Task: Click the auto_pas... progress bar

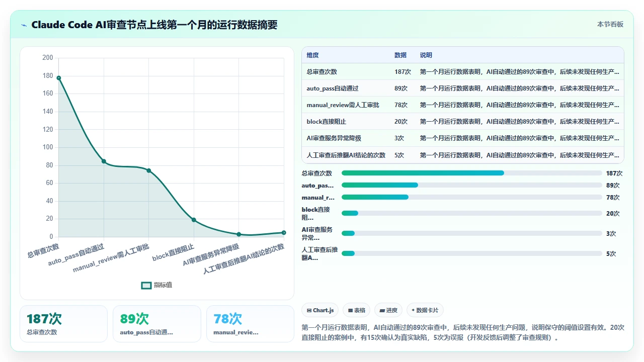Action: 471,185
